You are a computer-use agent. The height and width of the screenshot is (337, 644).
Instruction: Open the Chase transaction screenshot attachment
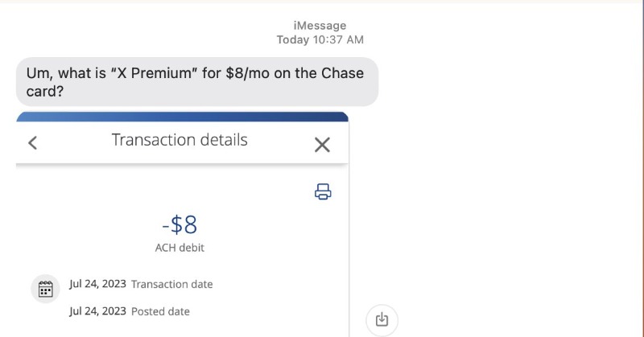point(183,224)
